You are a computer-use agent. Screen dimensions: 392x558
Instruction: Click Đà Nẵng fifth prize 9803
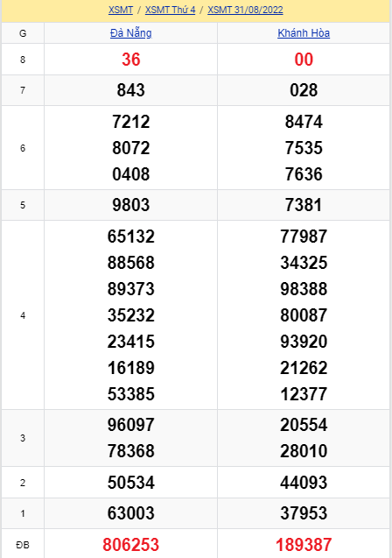coord(130,205)
